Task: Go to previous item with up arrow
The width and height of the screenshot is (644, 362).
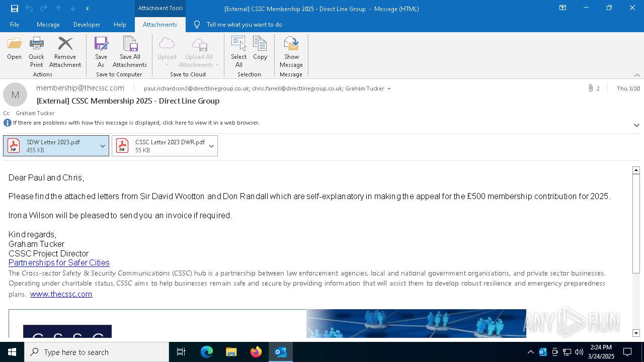Action: [x=58, y=9]
